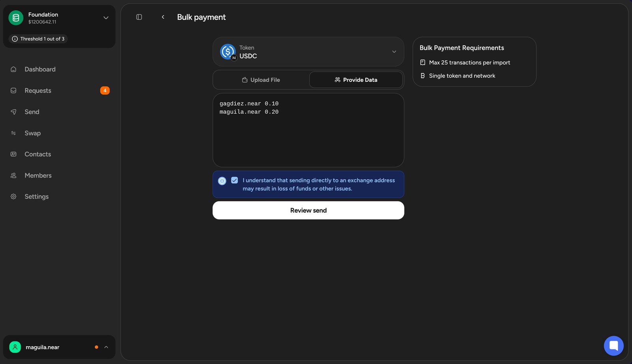Switch to the Provide Data tab
This screenshot has height=364, width=632.
[356, 80]
